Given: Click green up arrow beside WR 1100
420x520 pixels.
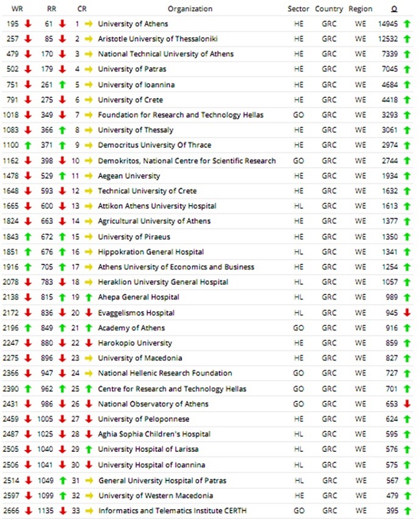Looking at the screenshot, I should (28, 145).
